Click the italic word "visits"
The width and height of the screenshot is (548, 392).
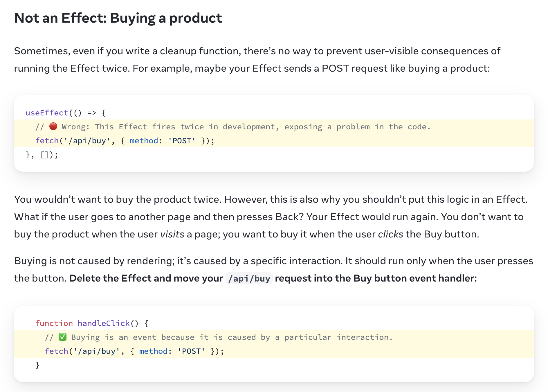(172, 234)
